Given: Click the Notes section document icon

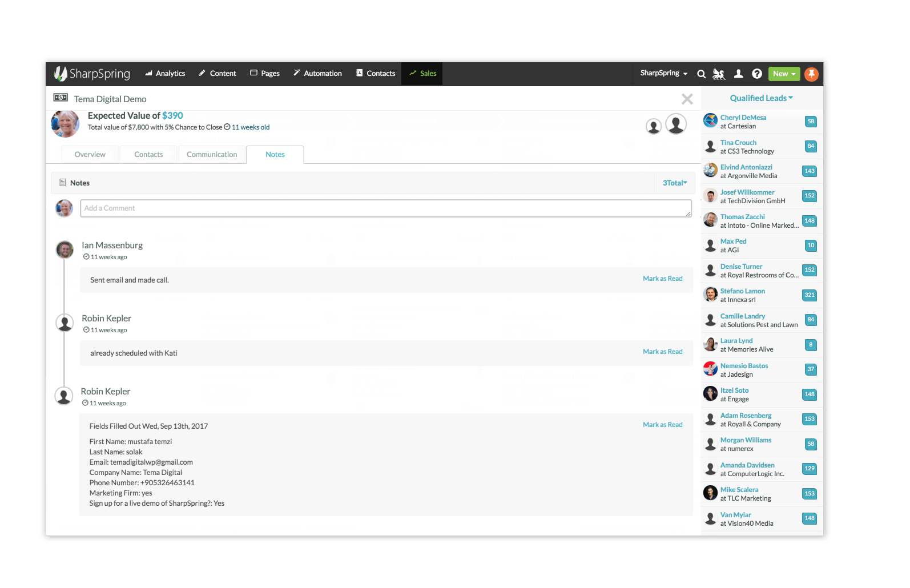Looking at the screenshot, I should pos(63,183).
